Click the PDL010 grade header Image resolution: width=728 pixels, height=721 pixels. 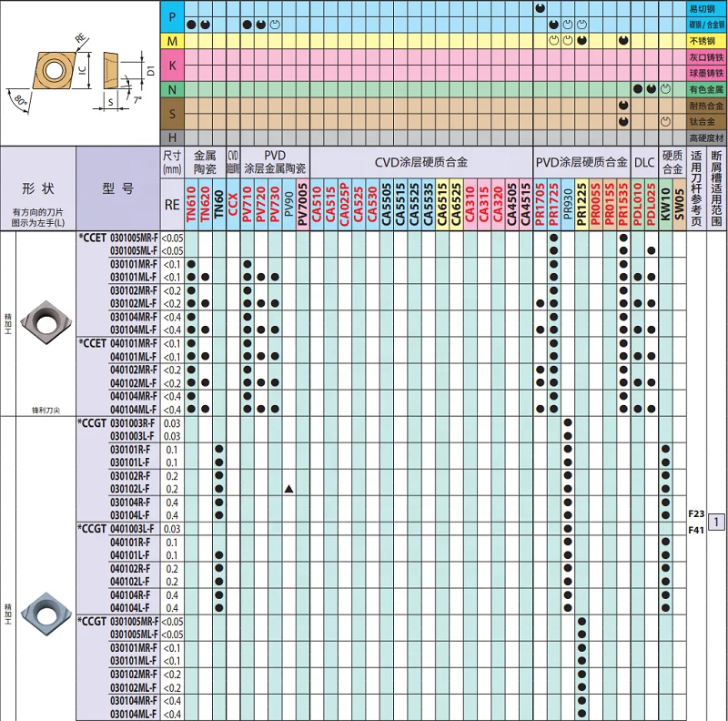638,205
